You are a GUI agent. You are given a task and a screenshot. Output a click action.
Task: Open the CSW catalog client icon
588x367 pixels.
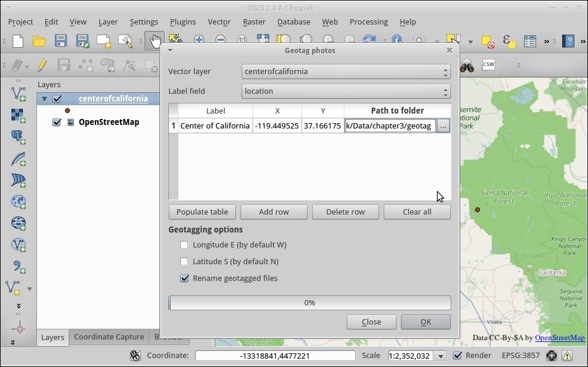(x=488, y=65)
